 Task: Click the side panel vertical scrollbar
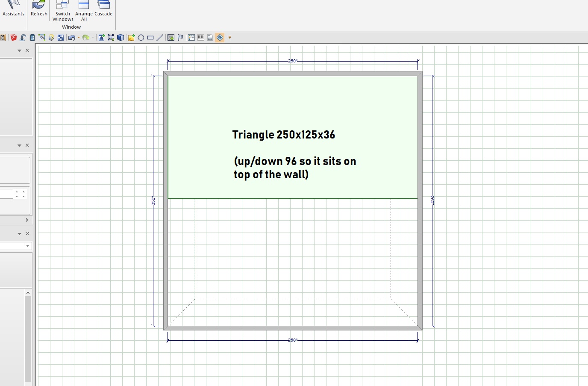(x=28, y=338)
